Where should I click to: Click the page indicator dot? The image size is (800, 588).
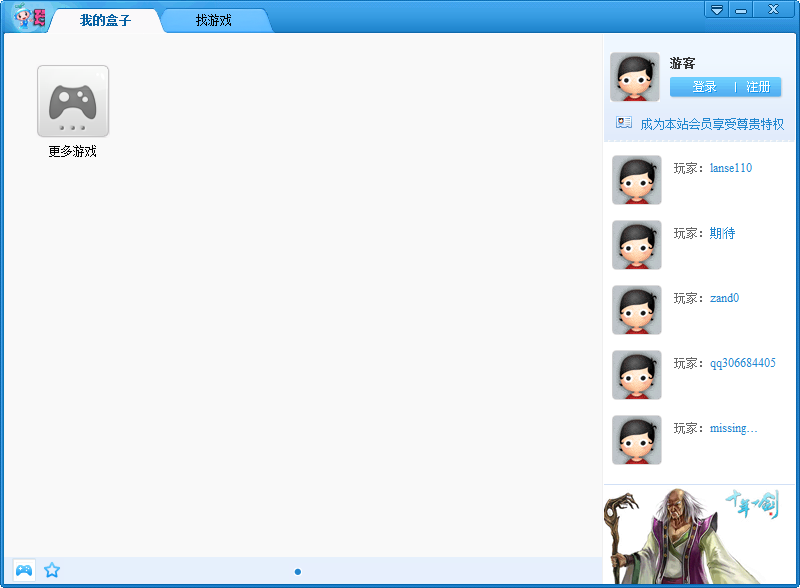tap(298, 572)
